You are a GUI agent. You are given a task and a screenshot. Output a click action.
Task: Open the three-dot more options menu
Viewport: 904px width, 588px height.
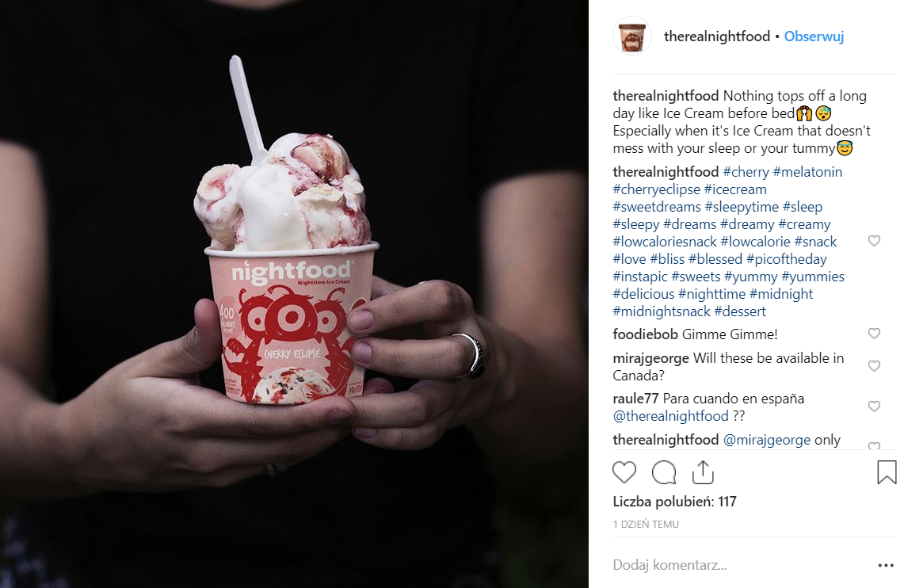coord(886,566)
